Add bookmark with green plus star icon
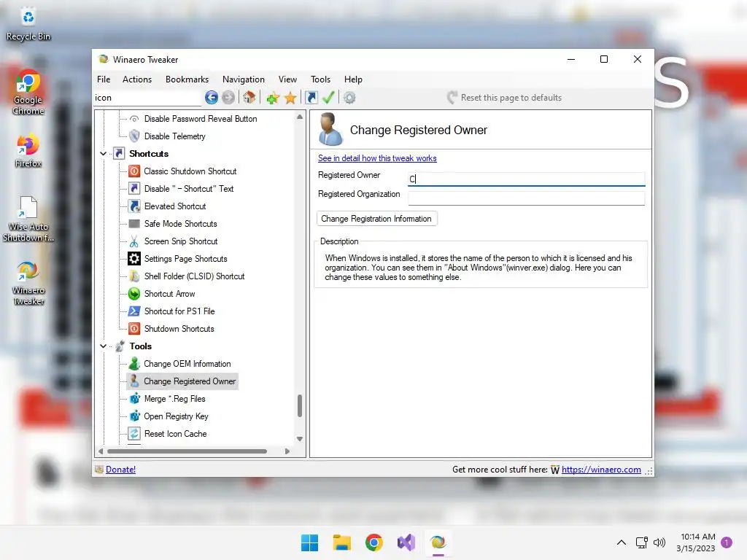Image resolution: width=747 pixels, height=560 pixels. point(273,98)
